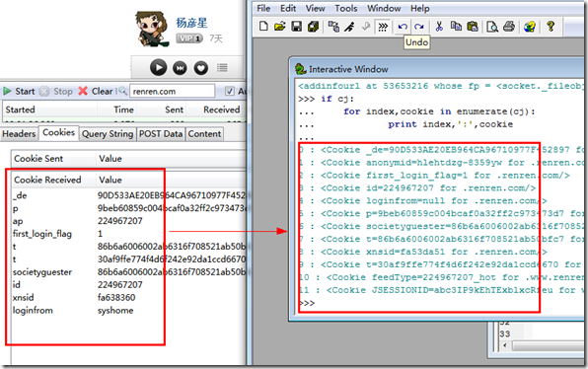
Task: Click the Open folder toolbar icon
Action: pos(280,27)
